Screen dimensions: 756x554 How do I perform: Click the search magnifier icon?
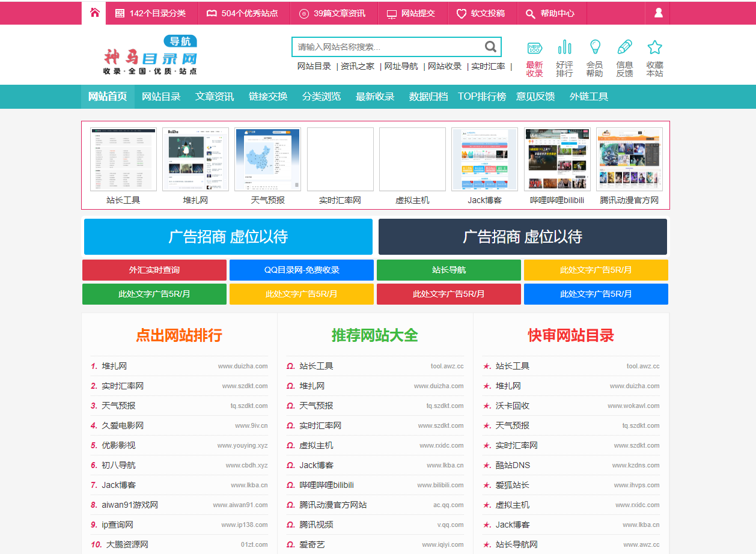491,47
